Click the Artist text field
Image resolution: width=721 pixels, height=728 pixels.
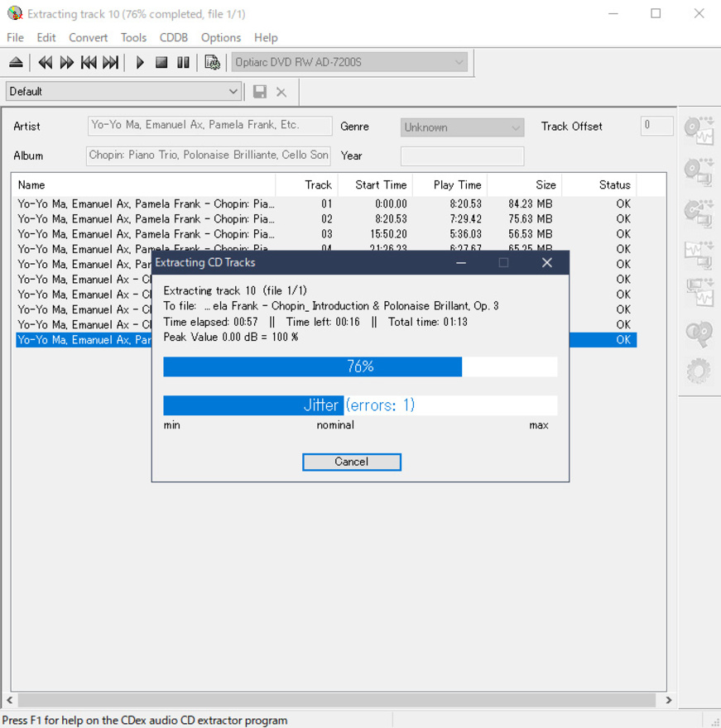pyautogui.click(x=210, y=126)
